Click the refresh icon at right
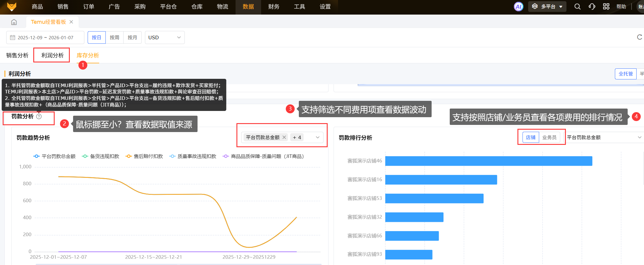 640,37
